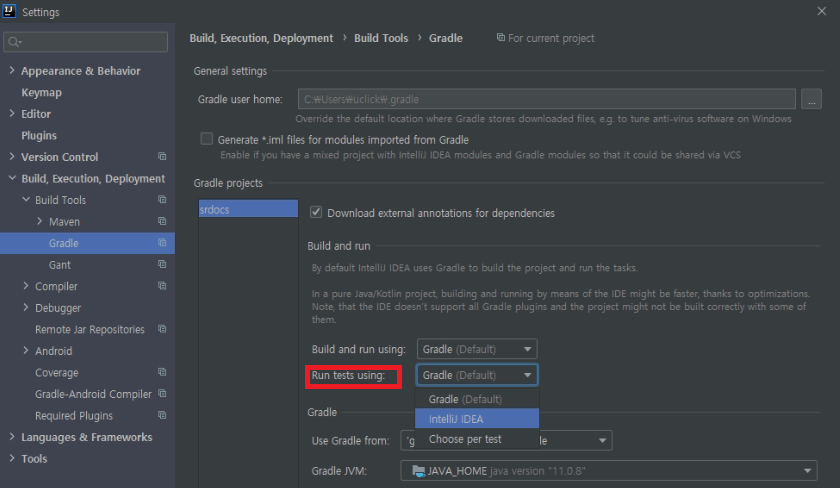
Task: Click the For current project icon in the header
Action: point(500,37)
